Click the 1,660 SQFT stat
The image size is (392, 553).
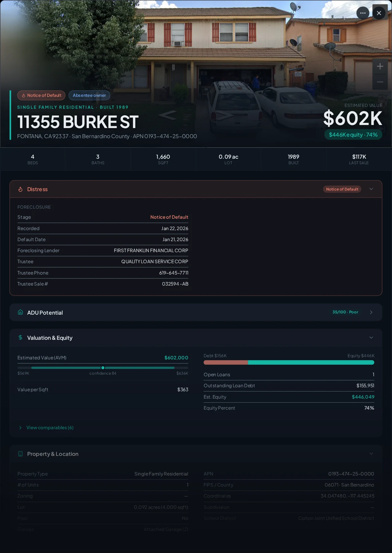[163, 159]
